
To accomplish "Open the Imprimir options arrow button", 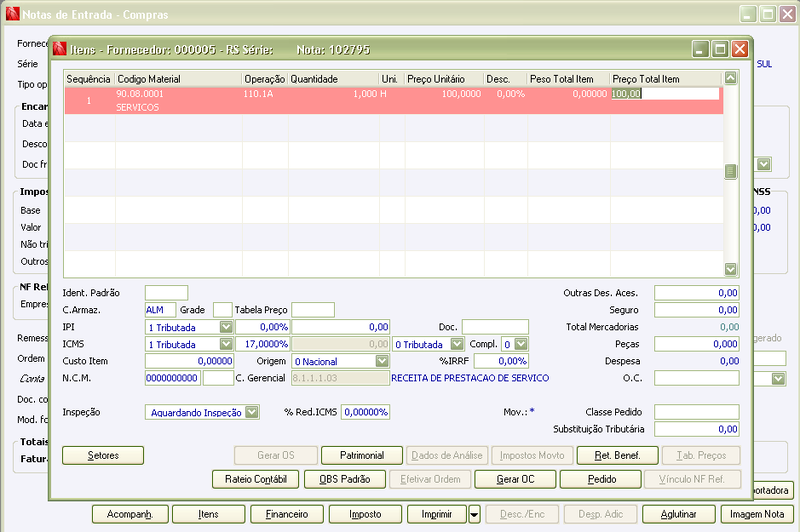I will pyautogui.click(x=474, y=514).
